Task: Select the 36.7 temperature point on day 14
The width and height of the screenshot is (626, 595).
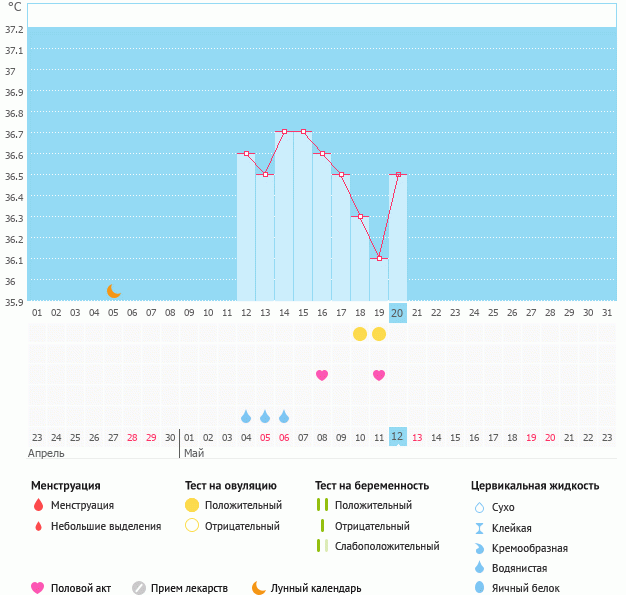Action: (x=284, y=132)
